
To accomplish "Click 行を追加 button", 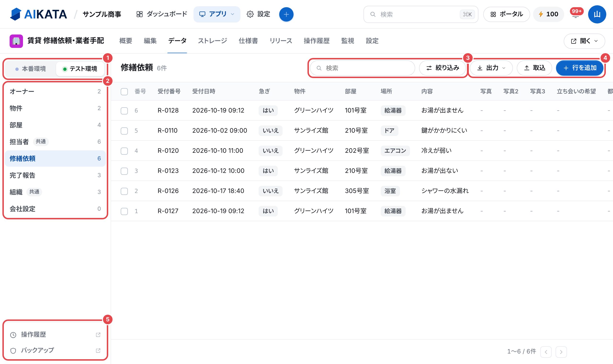I will click(x=580, y=68).
